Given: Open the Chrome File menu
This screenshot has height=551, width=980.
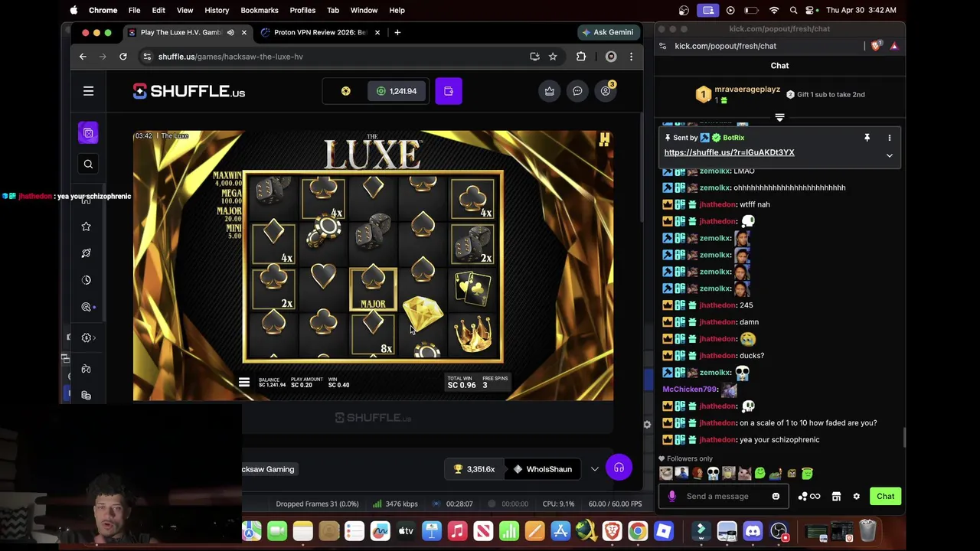Looking at the screenshot, I should (134, 10).
